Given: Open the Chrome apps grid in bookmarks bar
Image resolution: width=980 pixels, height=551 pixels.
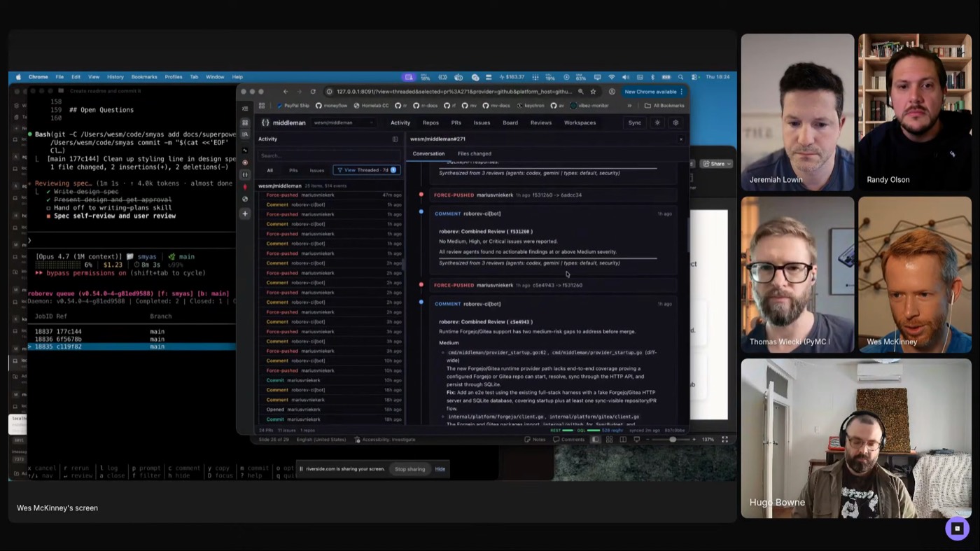Looking at the screenshot, I should [x=262, y=106].
